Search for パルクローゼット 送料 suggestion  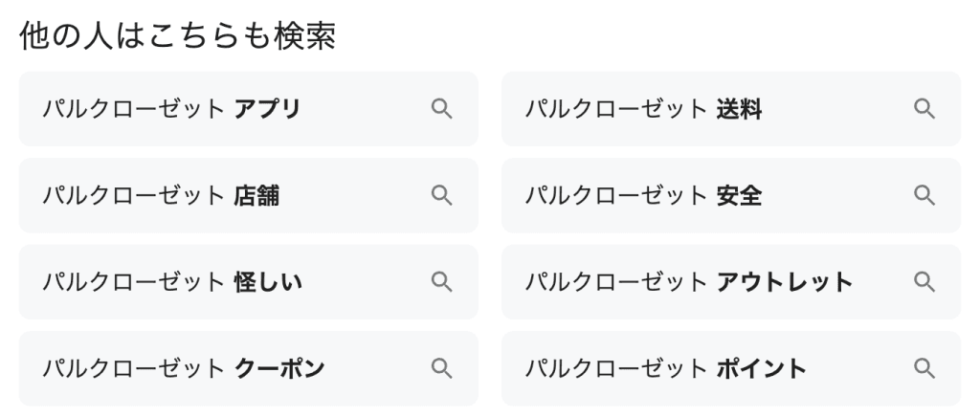(x=644, y=109)
